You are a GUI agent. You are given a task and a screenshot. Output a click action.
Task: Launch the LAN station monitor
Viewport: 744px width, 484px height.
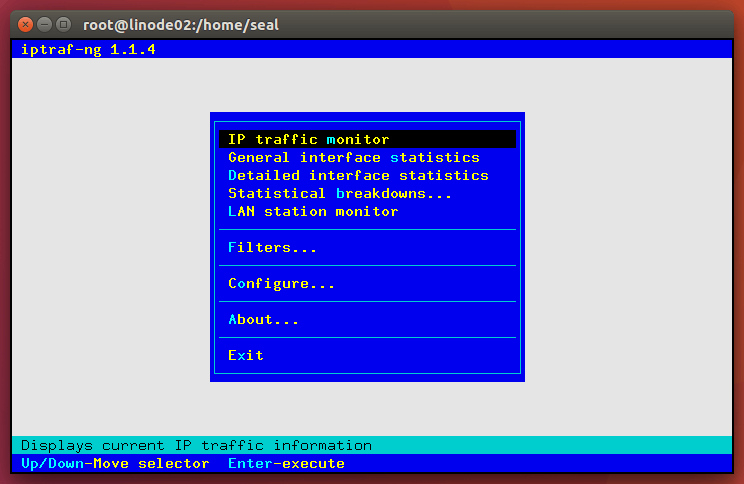click(313, 211)
